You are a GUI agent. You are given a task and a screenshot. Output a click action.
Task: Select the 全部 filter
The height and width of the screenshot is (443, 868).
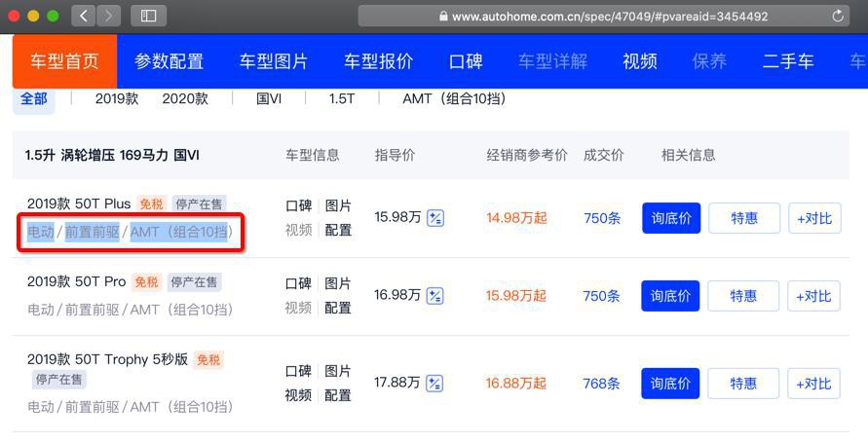coord(34,99)
